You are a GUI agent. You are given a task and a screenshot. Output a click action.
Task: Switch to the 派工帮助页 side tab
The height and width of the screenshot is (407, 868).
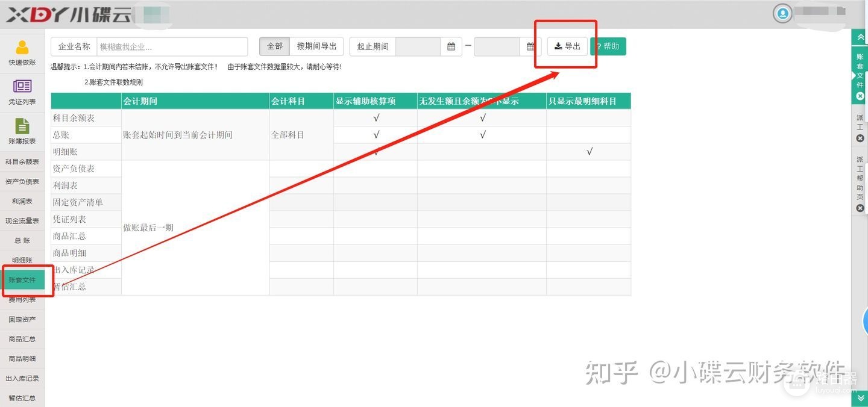860,179
